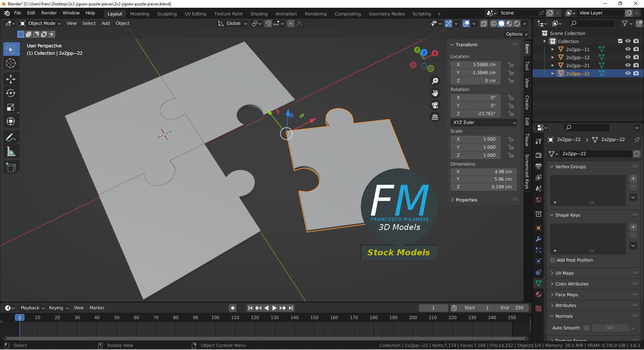This screenshot has width=644, height=350.
Task: Toggle the camera view icon
Action: [x=435, y=105]
